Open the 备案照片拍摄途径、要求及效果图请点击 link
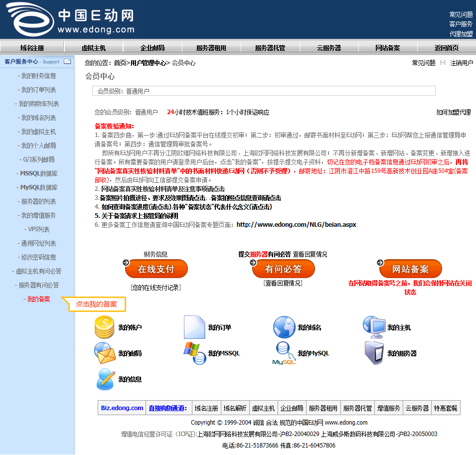This screenshot has height=455, width=476. [153, 198]
